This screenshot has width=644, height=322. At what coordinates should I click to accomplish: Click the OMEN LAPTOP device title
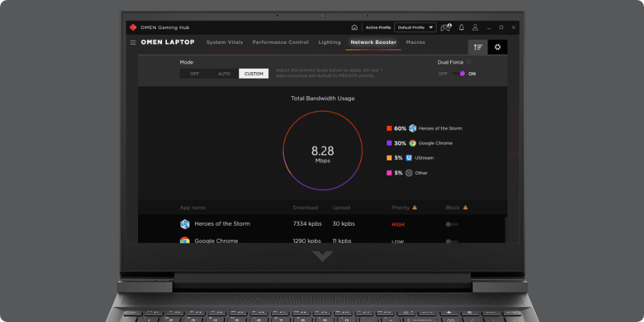[x=168, y=42]
